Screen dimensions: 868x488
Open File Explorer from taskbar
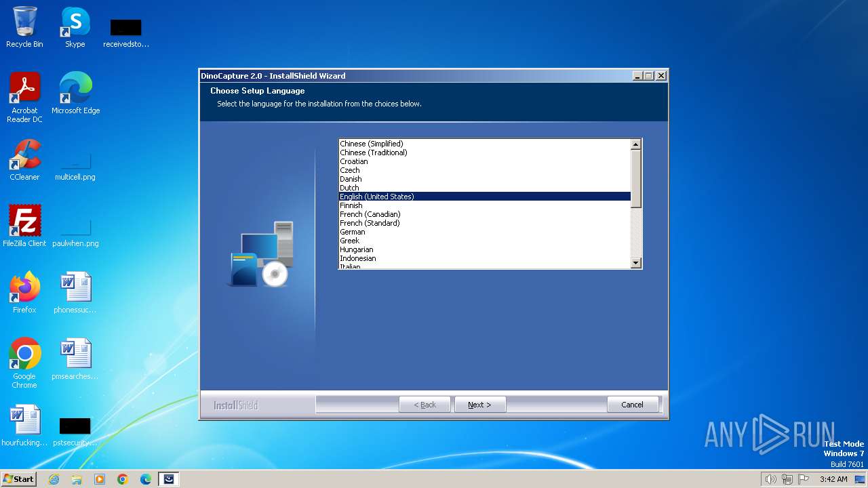pos(77,479)
